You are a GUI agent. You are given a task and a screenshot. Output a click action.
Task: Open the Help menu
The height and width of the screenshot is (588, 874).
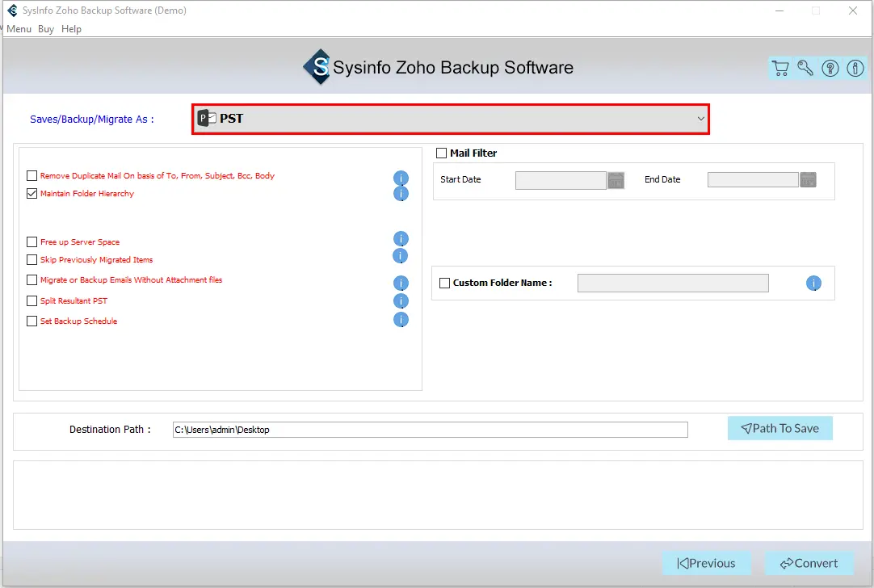pos(71,29)
